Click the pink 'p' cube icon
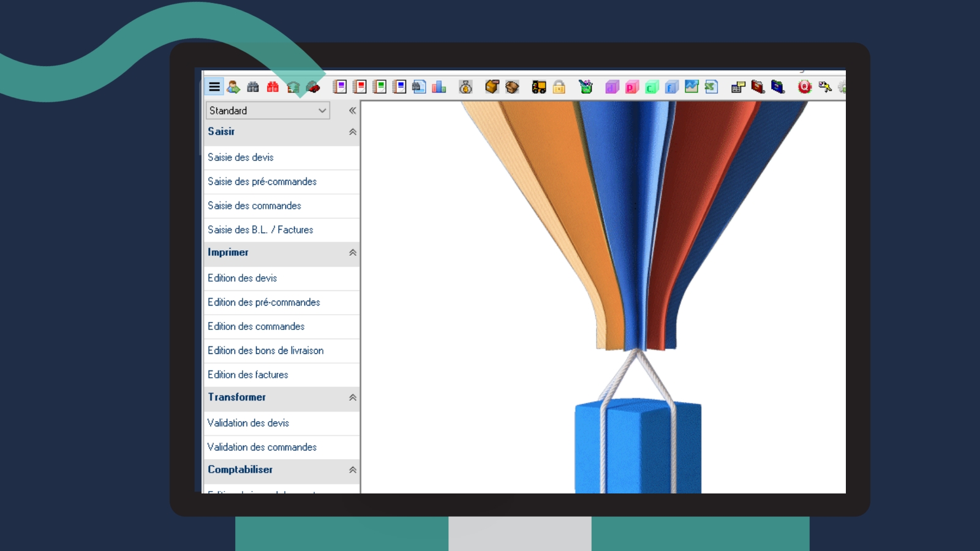Viewport: 980px width, 551px height. pyautogui.click(x=632, y=87)
